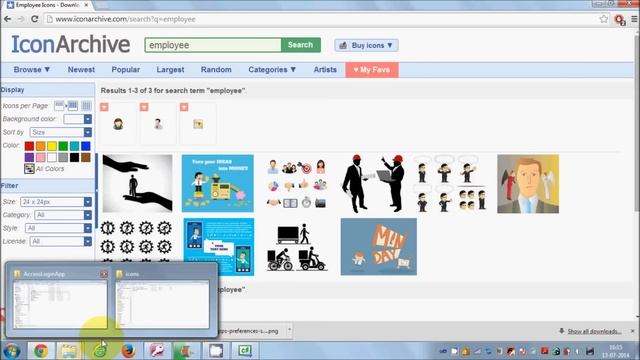Open the delivery truck and scooter thumbnail
The width and height of the screenshot is (640, 360).
tap(297, 247)
